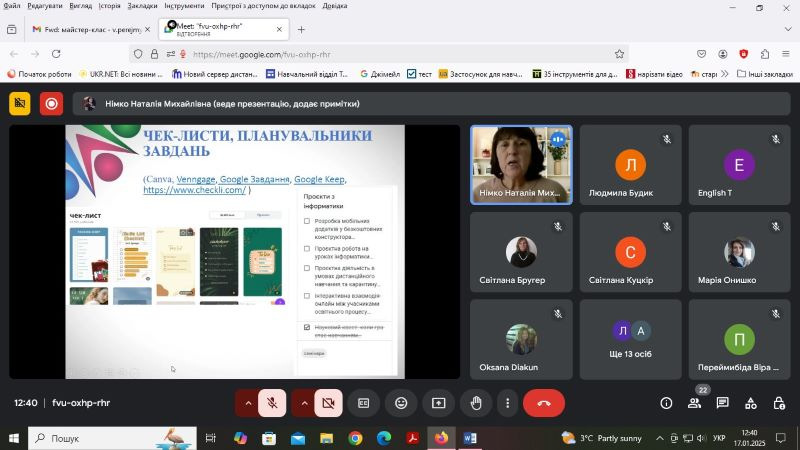Viewport: 800px width, 450px height.
Task: Open audio settings arrow beside microphone
Action: coord(248,403)
